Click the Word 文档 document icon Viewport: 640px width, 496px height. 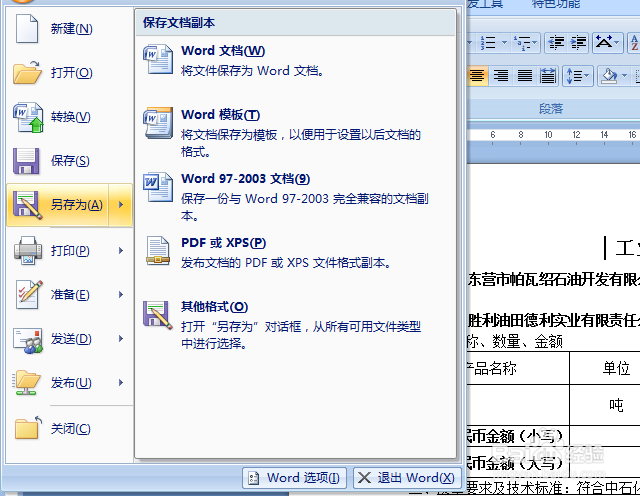point(158,59)
